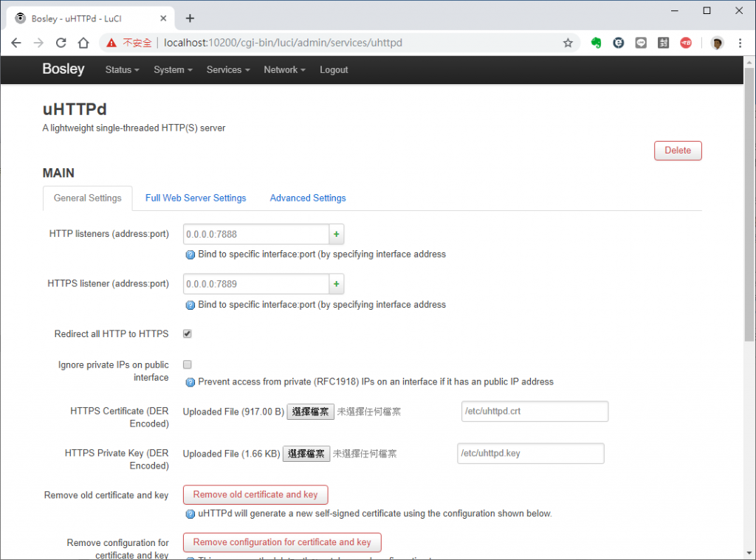Expand the Network menu
The image size is (756, 560).
click(x=284, y=70)
